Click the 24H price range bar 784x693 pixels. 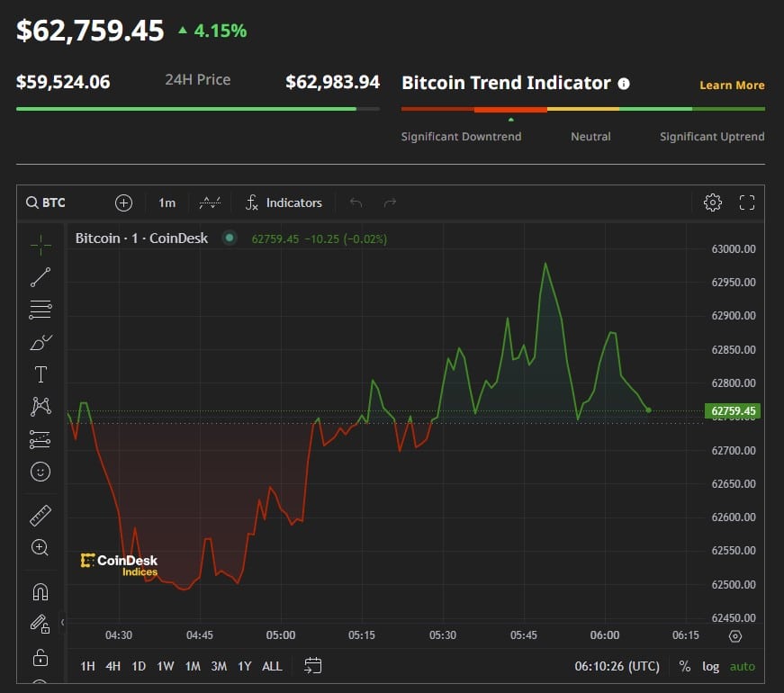tap(198, 109)
